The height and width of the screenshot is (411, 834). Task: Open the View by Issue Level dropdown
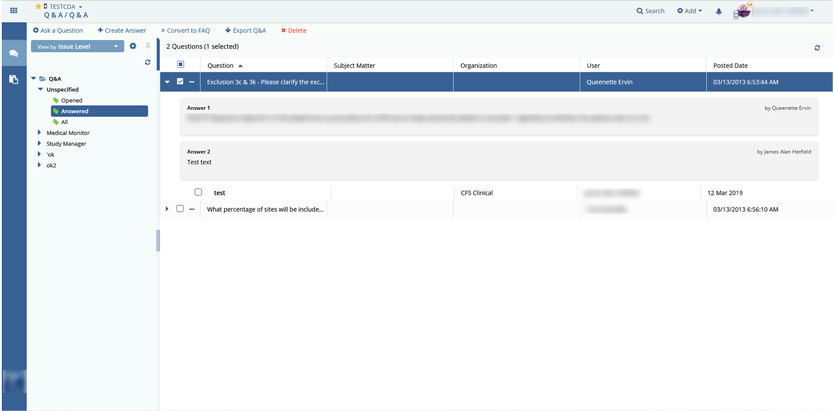pos(77,46)
